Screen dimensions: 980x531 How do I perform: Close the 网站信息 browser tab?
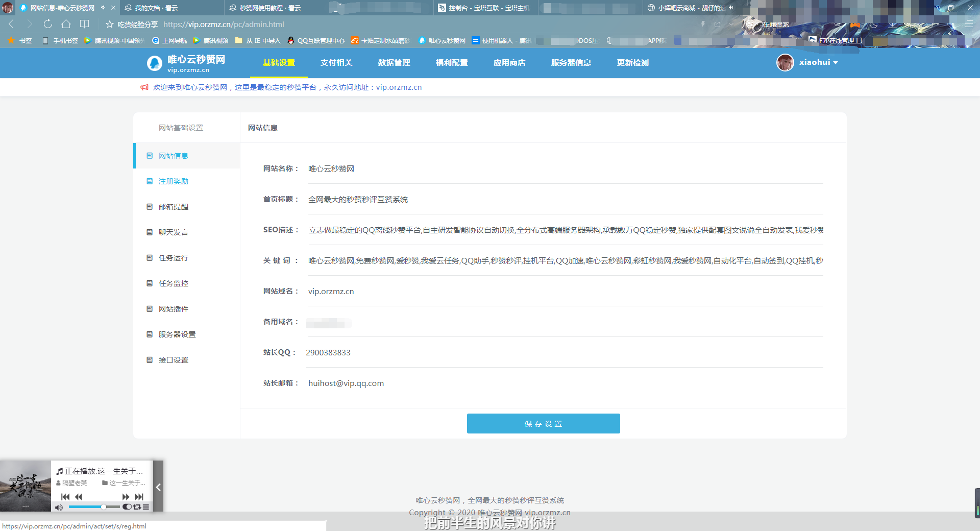pos(113,8)
